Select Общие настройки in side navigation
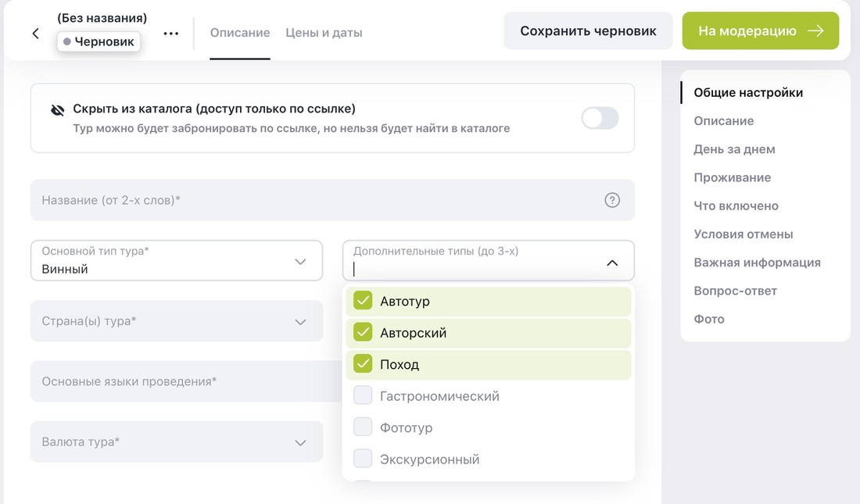Screen dimensions: 860x504 (x=748, y=93)
